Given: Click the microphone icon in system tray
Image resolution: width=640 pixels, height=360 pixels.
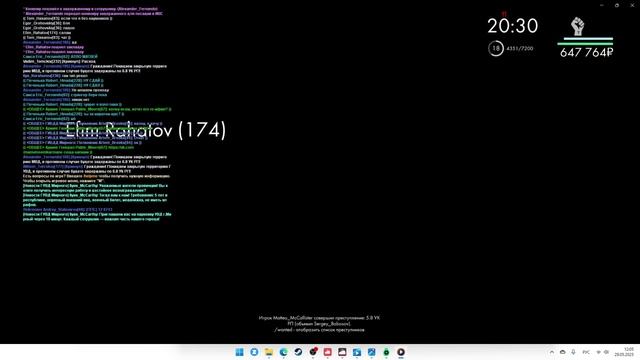Looking at the screenshot, I should pyautogui.click(x=573, y=352).
